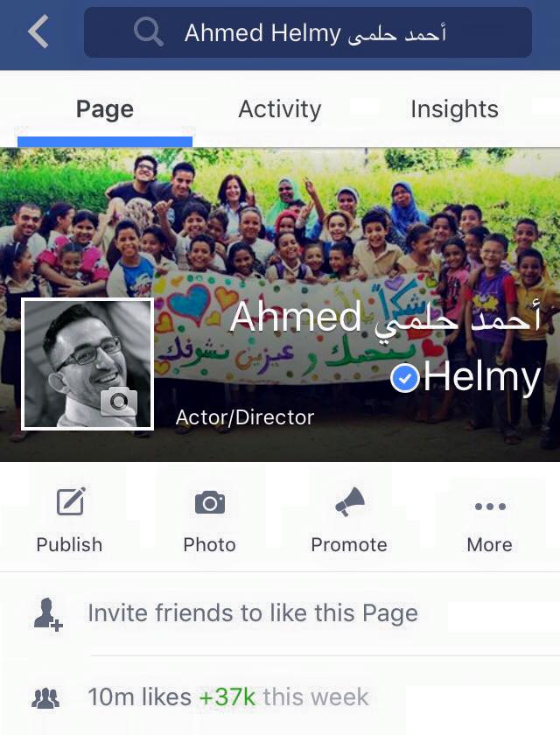Image resolution: width=560 pixels, height=735 pixels.
Task: Tap the Ahmed Helmy page title
Action: 385,346
